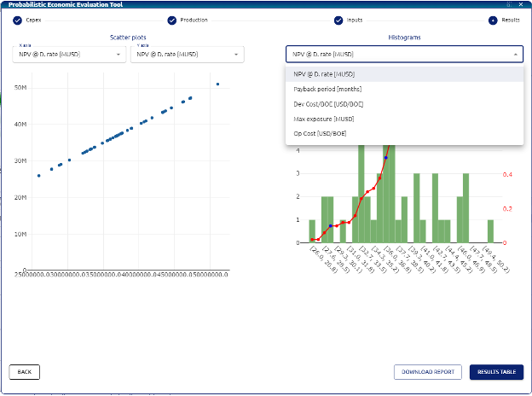Open the RESULTS TABLE
Screen dimensions: 532x396
point(496,372)
